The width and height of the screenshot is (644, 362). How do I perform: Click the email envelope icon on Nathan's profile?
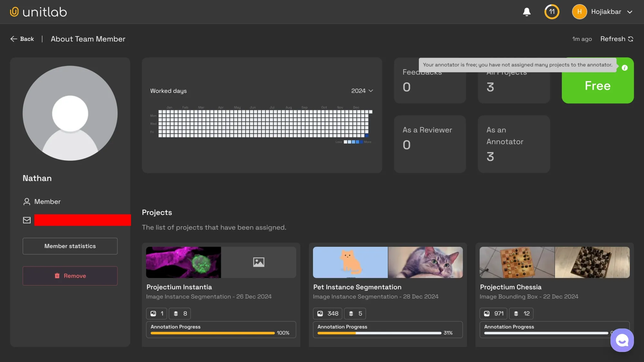(27, 220)
